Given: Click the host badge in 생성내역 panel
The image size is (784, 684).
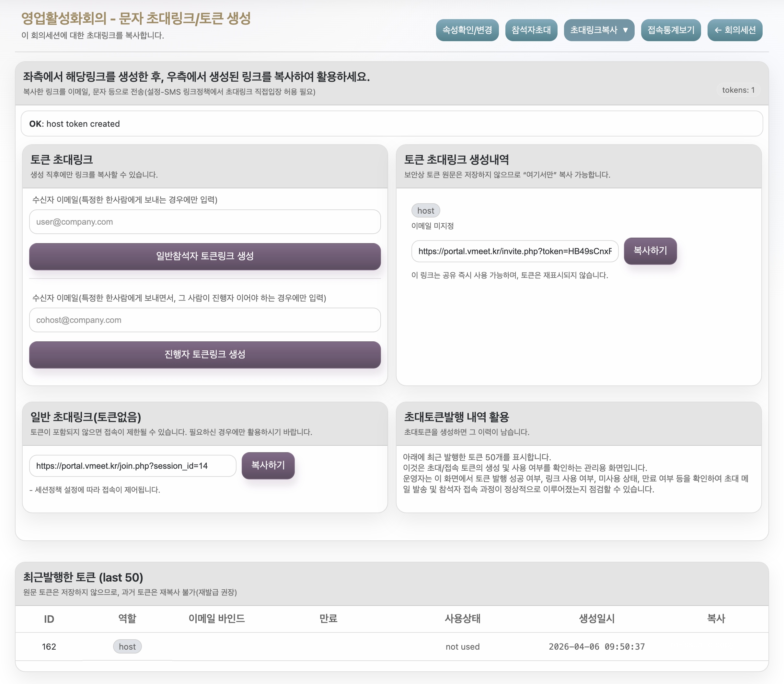Looking at the screenshot, I should point(425,211).
